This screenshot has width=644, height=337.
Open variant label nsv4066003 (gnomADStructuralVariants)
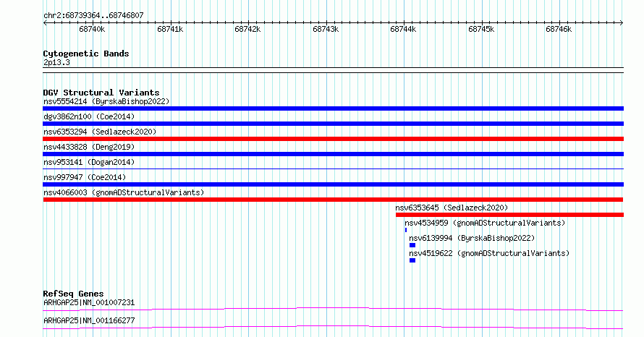(x=124, y=193)
